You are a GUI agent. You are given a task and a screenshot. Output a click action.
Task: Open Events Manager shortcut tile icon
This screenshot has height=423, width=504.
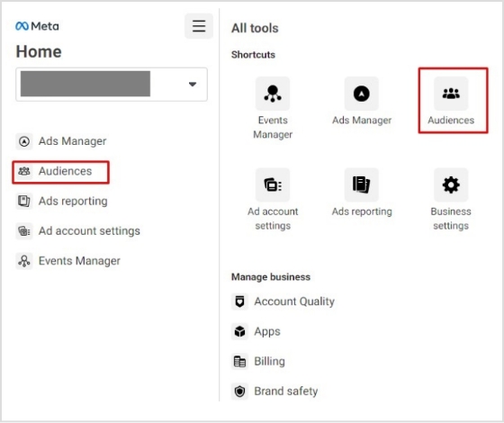pos(273,94)
